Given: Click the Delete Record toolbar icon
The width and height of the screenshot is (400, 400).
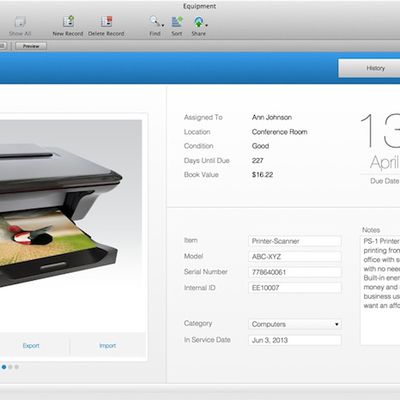Looking at the screenshot, I should click(106, 22).
